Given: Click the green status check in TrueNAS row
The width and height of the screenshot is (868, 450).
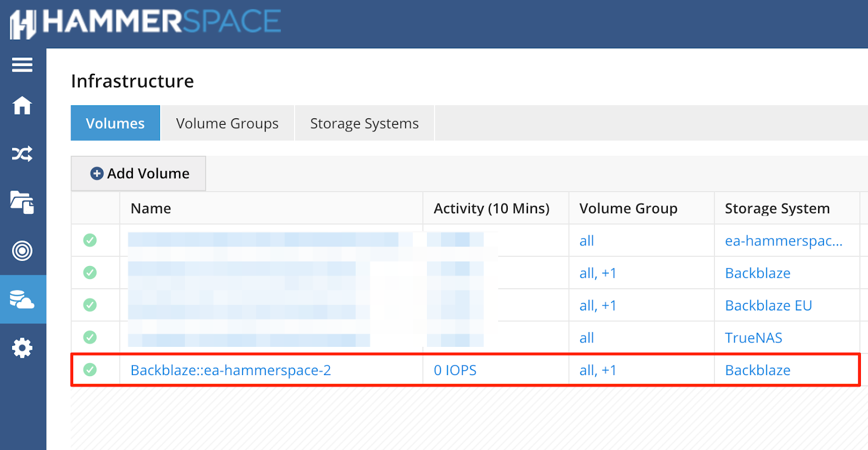Looking at the screenshot, I should 90,337.
